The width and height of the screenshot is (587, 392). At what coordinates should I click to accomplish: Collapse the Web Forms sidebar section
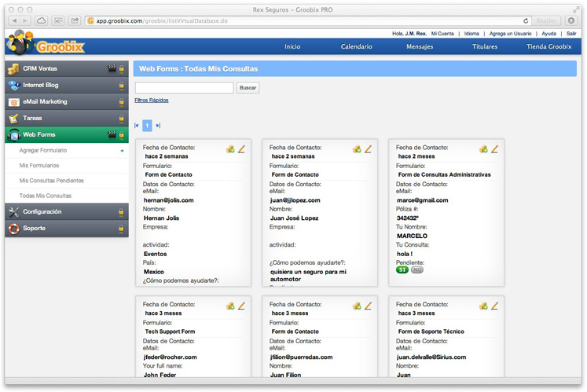[x=39, y=134]
